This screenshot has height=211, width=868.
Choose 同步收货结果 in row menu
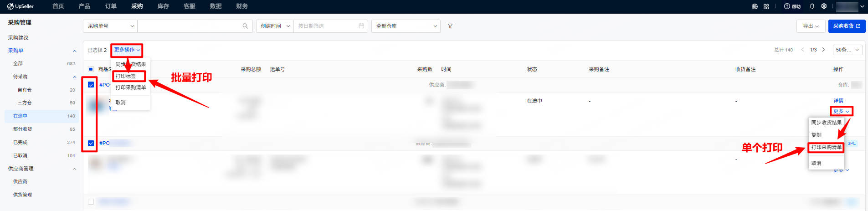(827, 123)
